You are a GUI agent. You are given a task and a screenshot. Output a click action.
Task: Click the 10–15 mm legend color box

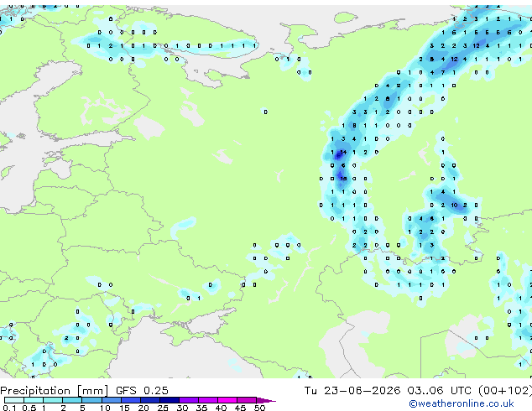111,400
